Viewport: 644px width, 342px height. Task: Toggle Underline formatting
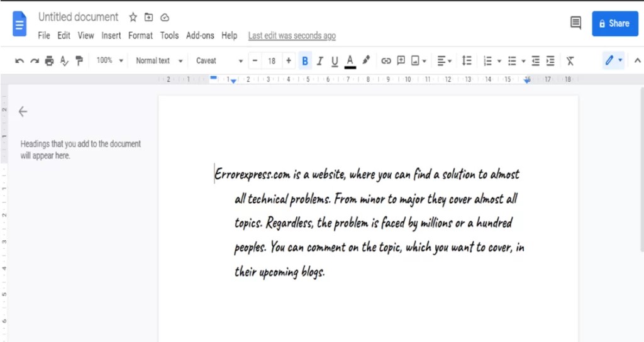coord(335,61)
